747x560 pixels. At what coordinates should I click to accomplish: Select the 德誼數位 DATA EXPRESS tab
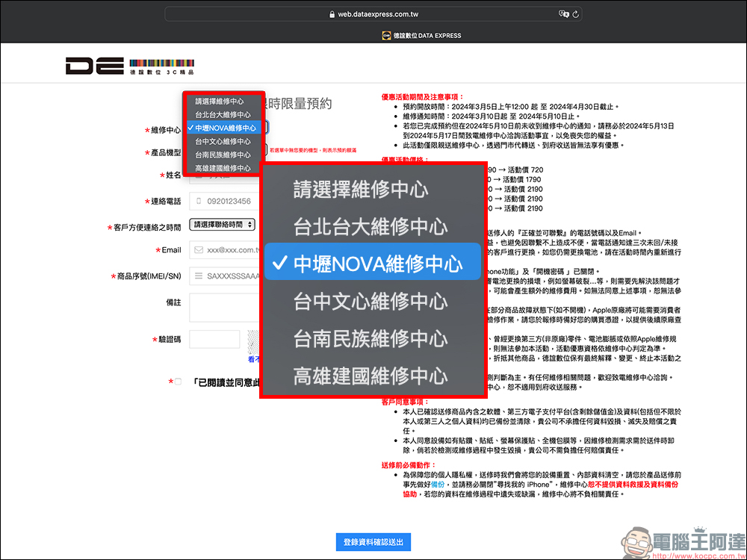[421, 35]
